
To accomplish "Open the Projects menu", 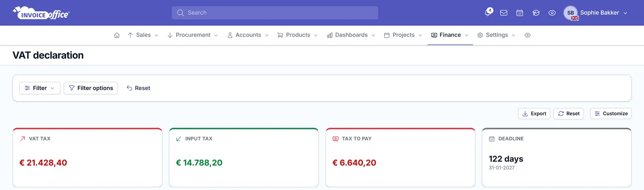I will (403, 35).
